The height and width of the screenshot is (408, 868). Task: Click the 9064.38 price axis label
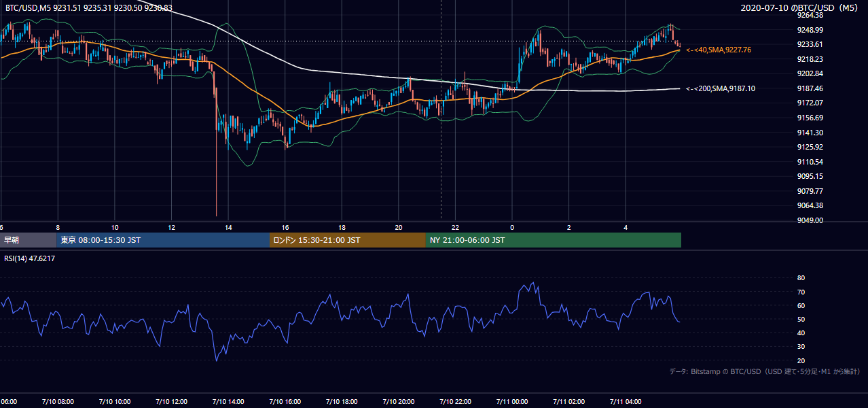pos(810,205)
